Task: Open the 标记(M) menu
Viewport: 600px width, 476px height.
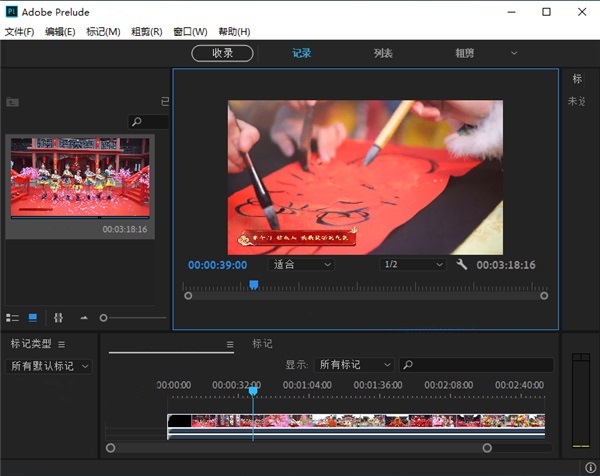Action: tap(103, 31)
